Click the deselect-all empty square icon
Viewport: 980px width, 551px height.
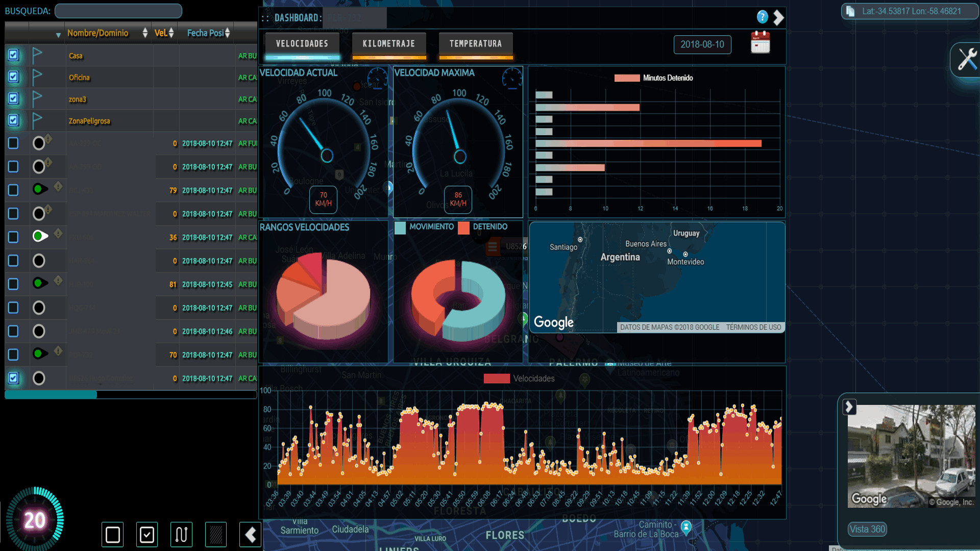(x=113, y=534)
